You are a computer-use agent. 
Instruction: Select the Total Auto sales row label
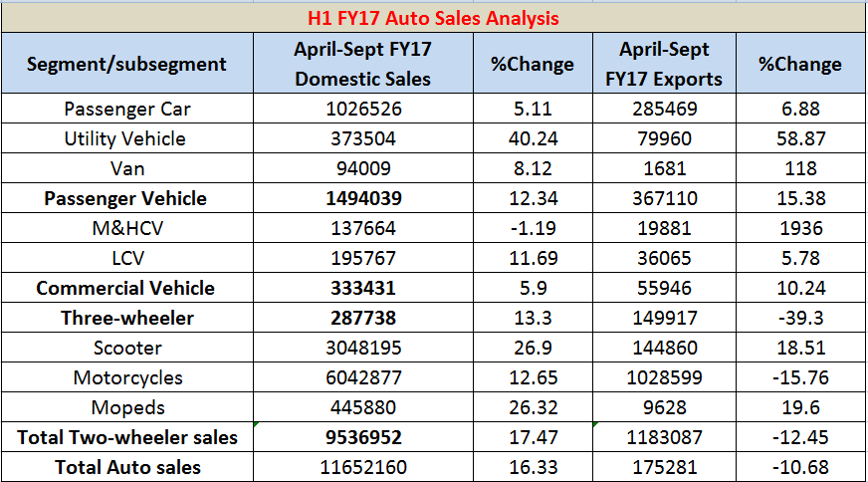click(126, 467)
